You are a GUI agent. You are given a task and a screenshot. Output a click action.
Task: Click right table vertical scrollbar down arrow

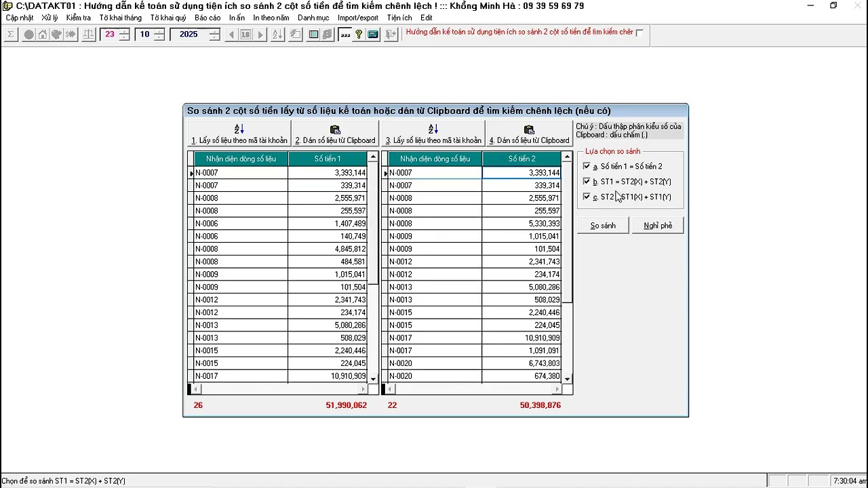tap(567, 379)
